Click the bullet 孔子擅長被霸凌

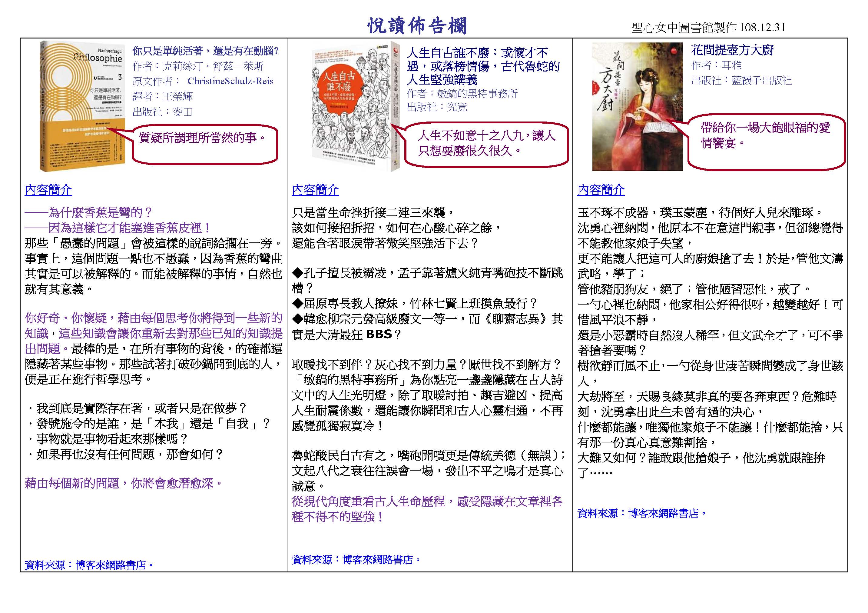click(428, 281)
